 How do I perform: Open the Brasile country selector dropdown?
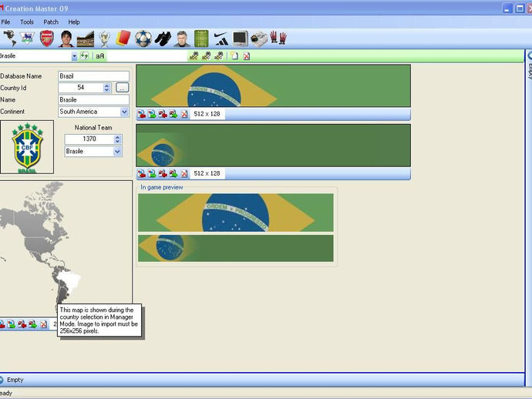pos(74,56)
